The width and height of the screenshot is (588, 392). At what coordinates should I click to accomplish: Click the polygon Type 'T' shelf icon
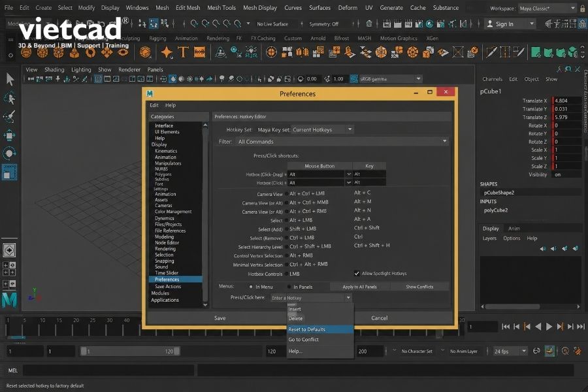pos(183,52)
